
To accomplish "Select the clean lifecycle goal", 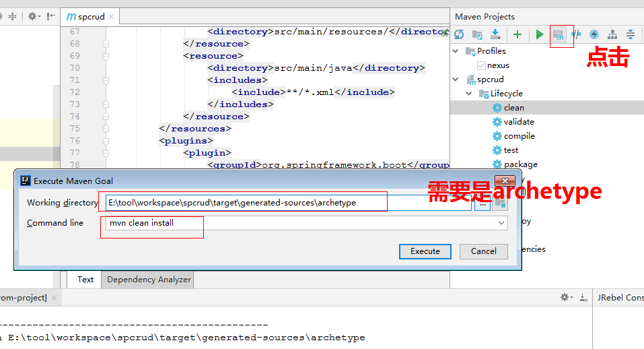I will tap(514, 108).
